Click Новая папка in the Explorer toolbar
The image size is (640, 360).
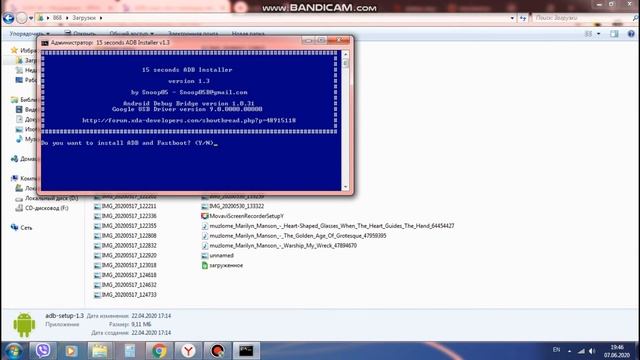[248, 33]
